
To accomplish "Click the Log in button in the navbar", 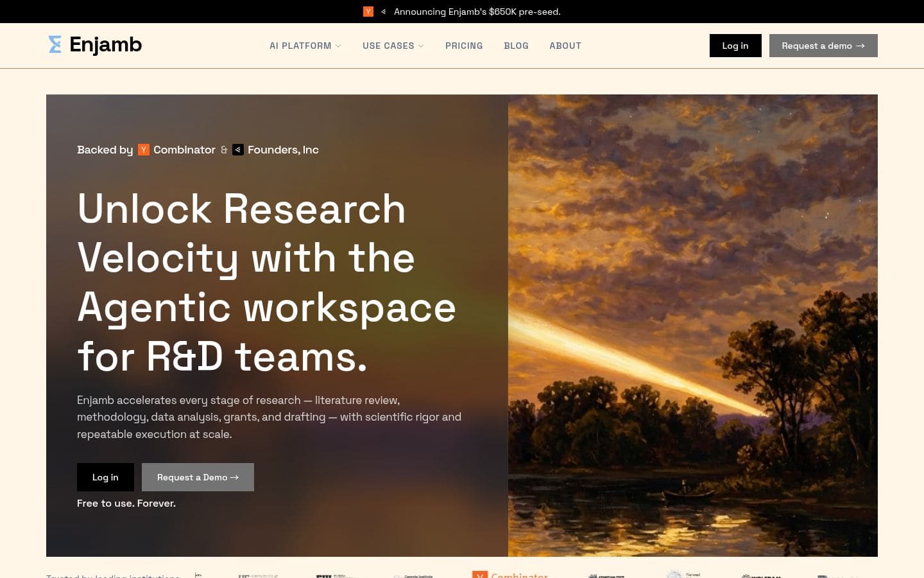I will click(x=735, y=46).
